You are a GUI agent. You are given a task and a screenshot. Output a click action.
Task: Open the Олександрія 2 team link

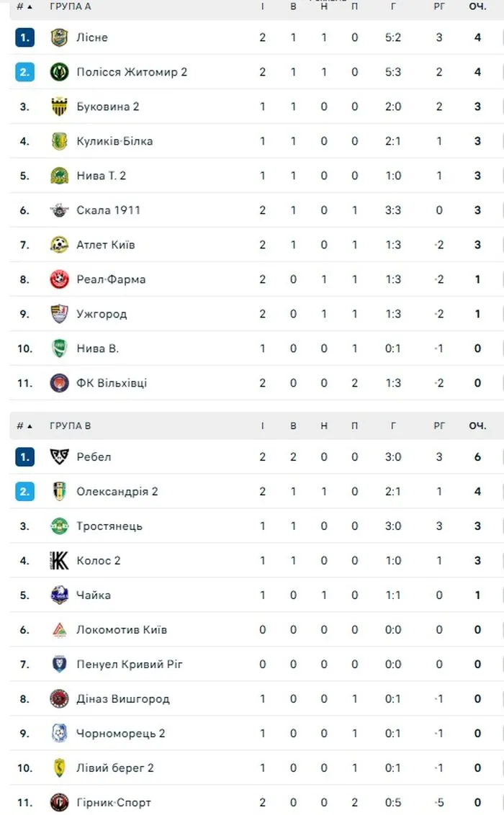tap(117, 491)
